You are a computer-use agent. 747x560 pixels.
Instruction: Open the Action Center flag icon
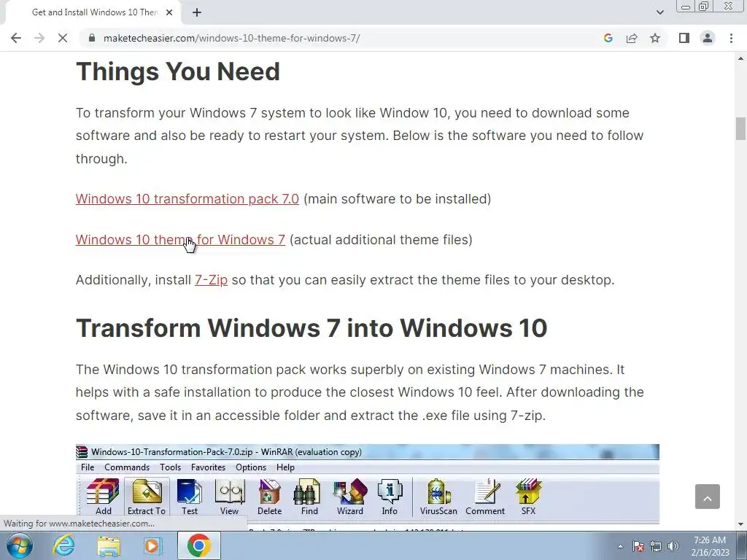[x=638, y=546]
